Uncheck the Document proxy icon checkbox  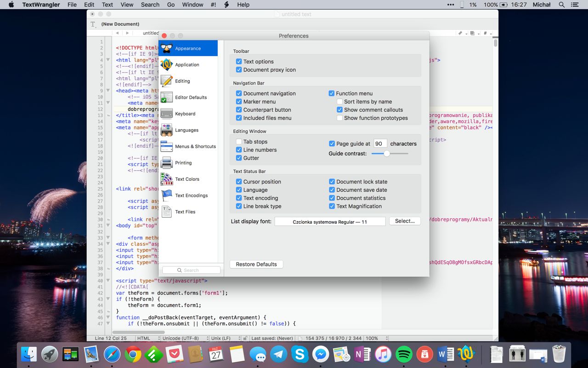click(239, 70)
